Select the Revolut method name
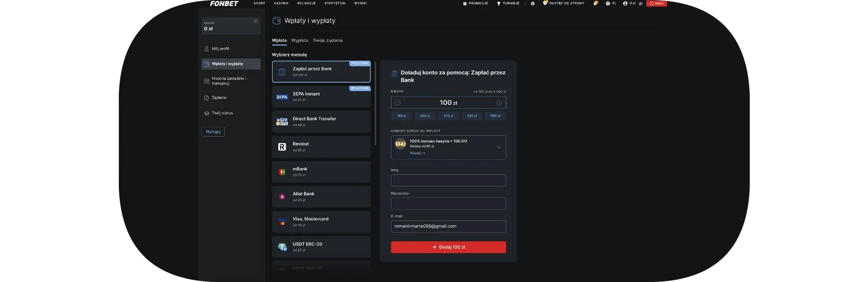The width and height of the screenshot is (868, 282). click(x=301, y=144)
